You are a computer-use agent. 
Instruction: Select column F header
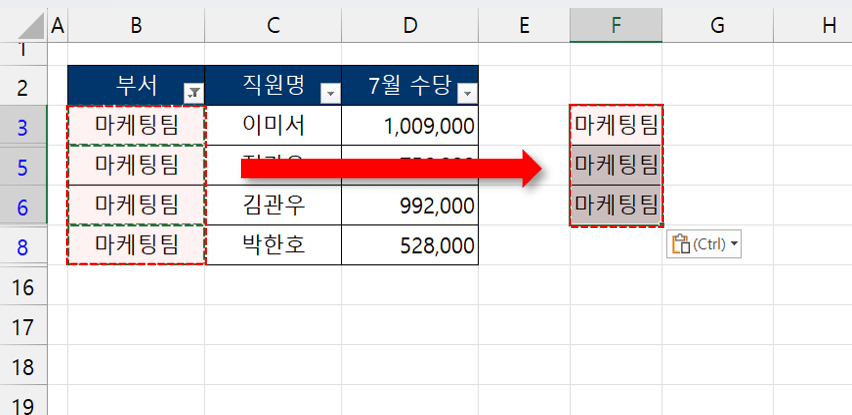coord(616,24)
